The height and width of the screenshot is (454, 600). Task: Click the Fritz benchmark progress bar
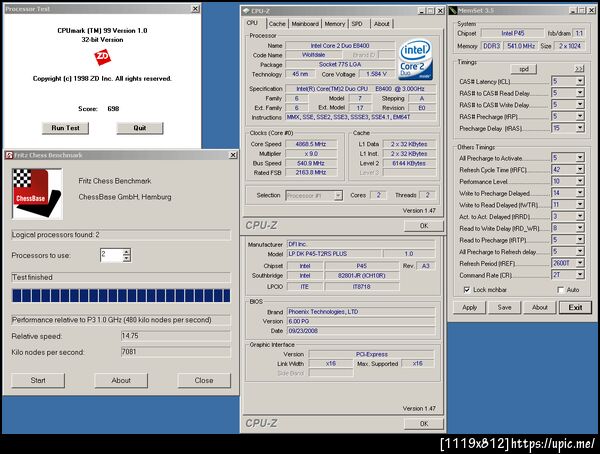121,296
